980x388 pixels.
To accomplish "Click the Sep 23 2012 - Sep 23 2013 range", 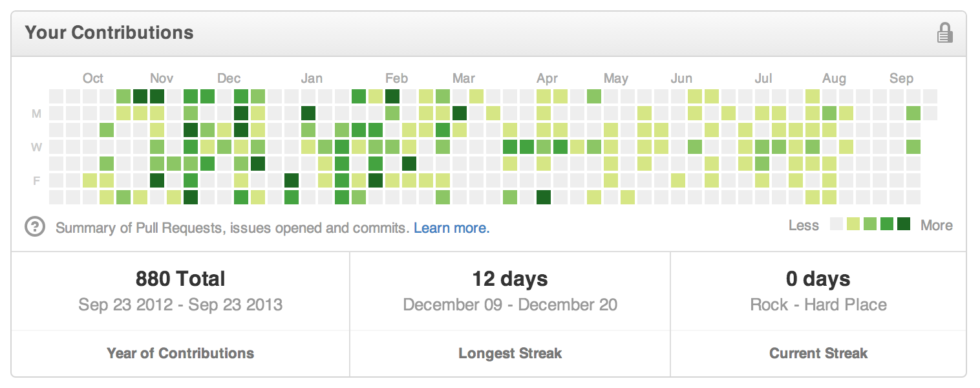I will pos(180,305).
